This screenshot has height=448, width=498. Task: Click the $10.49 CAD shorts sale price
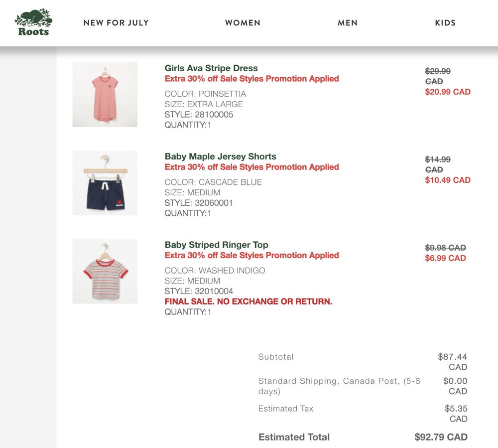coord(447,180)
